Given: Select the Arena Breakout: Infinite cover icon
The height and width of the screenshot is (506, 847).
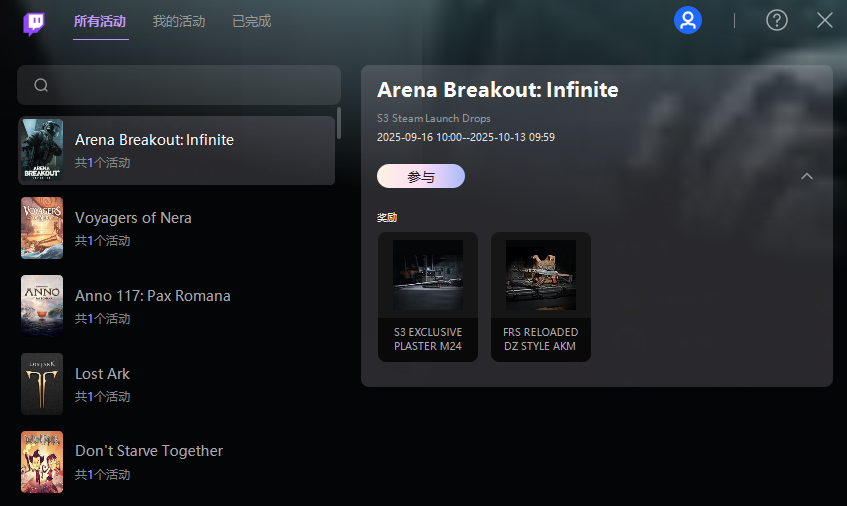Looking at the screenshot, I should pos(42,150).
